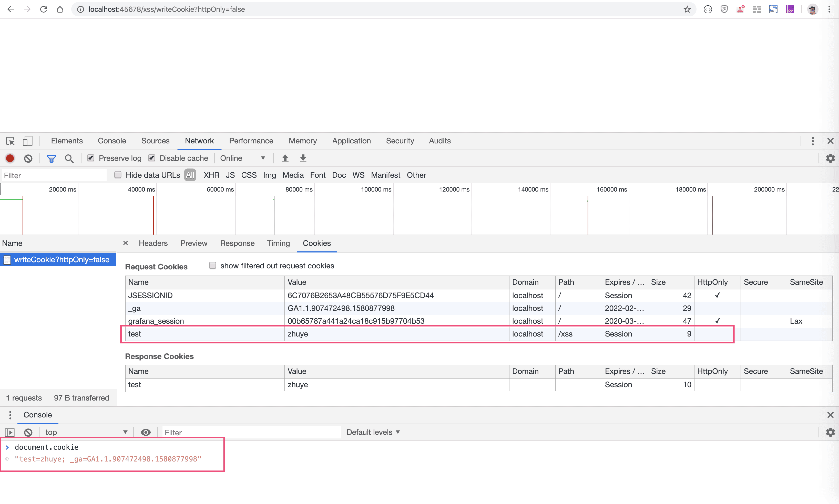Toggle device toolbar icon
The height and width of the screenshot is (504, 839).
click(27, 141)
